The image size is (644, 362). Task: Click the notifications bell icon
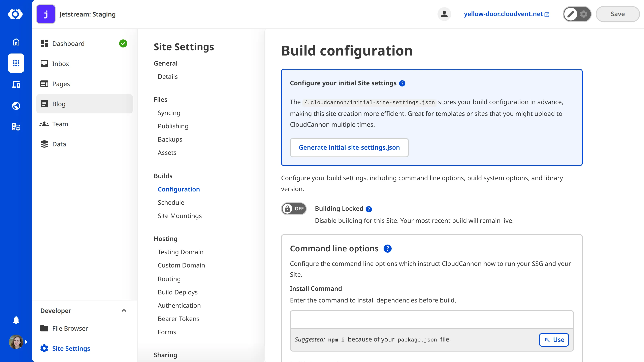click(x=16, y=320)
